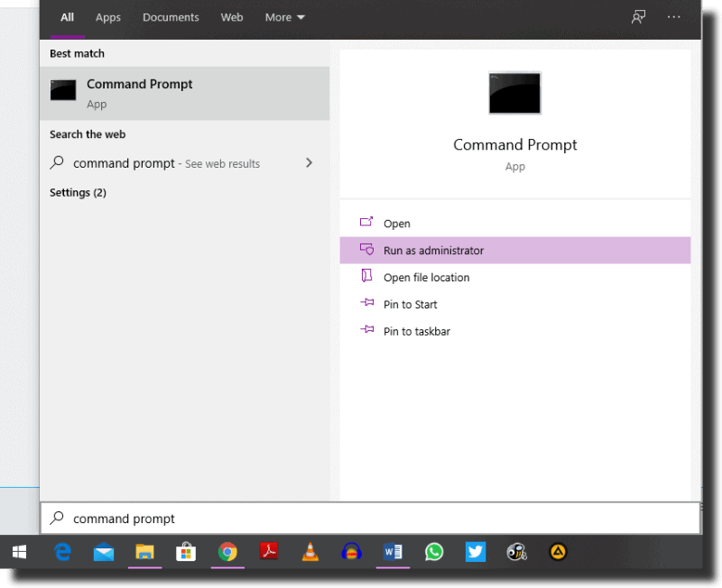The width and height of the screenshot is (722, 588).
Task: Open Twitter from the taskbar
Action: [476, 552]
